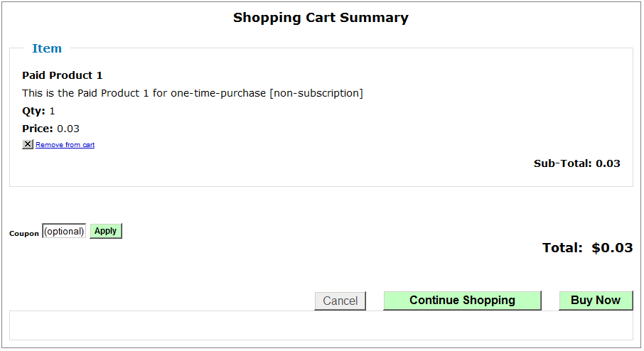Focus the optional Coupon input field
Viewport: 644px width, 351px height.
click(64, 231)
